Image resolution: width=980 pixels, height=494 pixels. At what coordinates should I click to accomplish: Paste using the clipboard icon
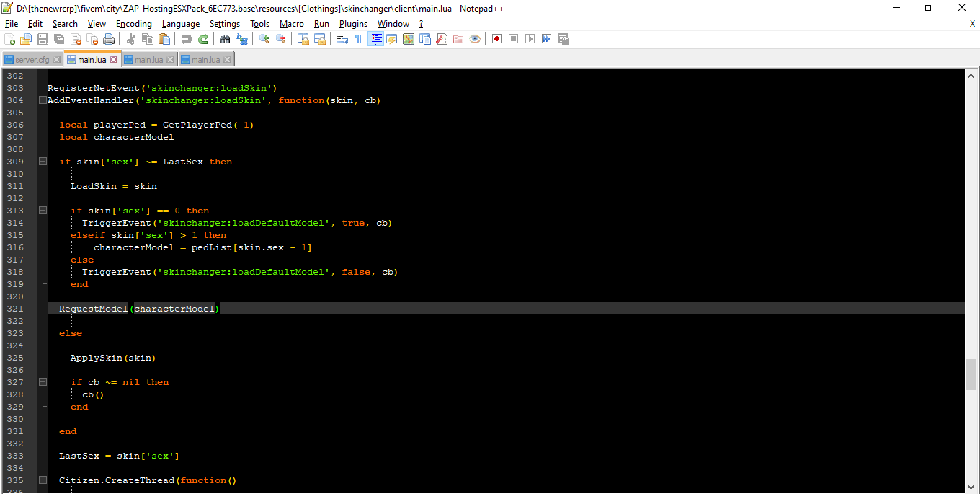(164, 39)
